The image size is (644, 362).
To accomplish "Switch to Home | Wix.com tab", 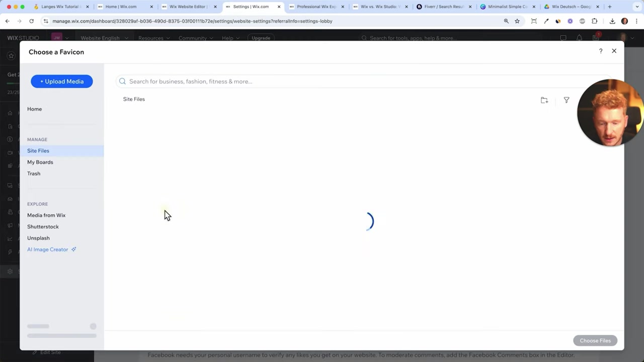I will point(125,7).
